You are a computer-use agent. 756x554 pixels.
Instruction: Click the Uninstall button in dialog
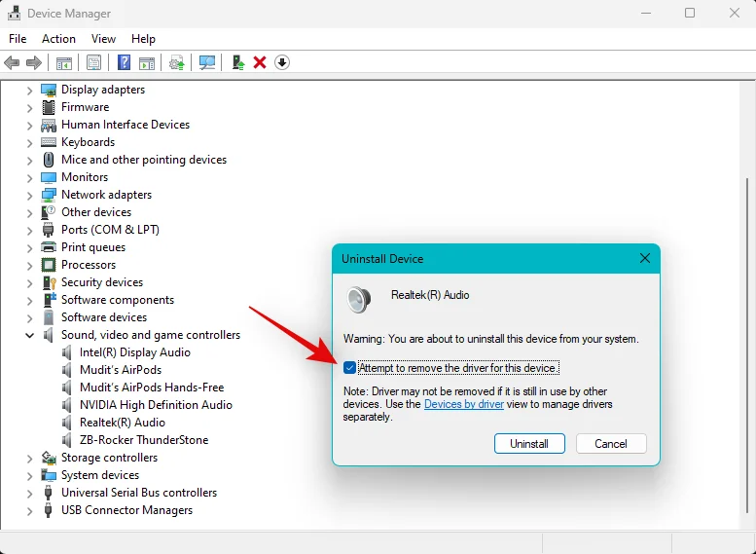coord(529,443)
